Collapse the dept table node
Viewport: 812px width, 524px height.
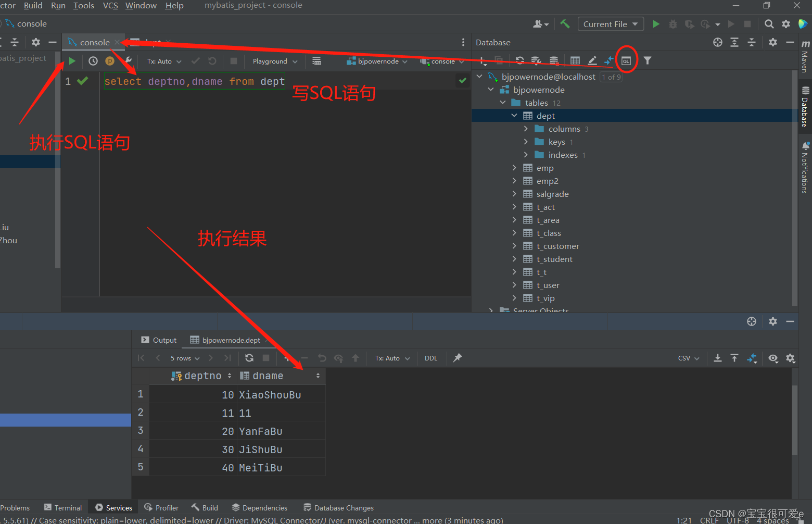pos(514,116)
